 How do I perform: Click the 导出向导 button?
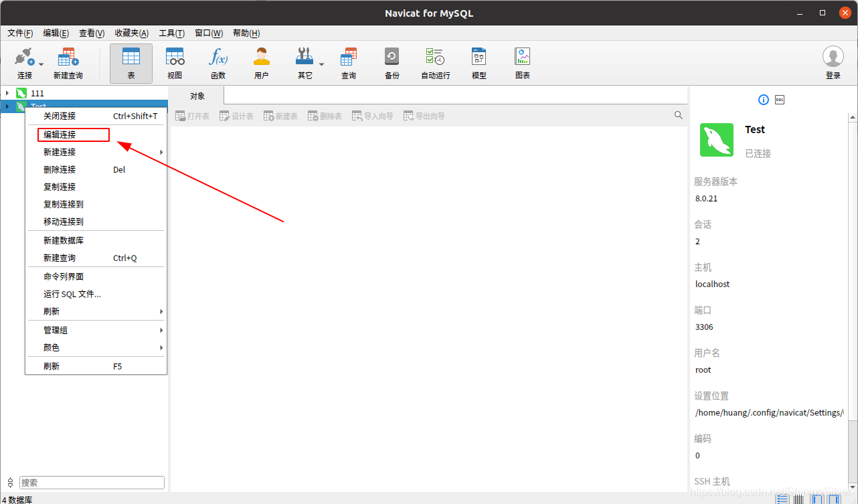coord(424,116)
